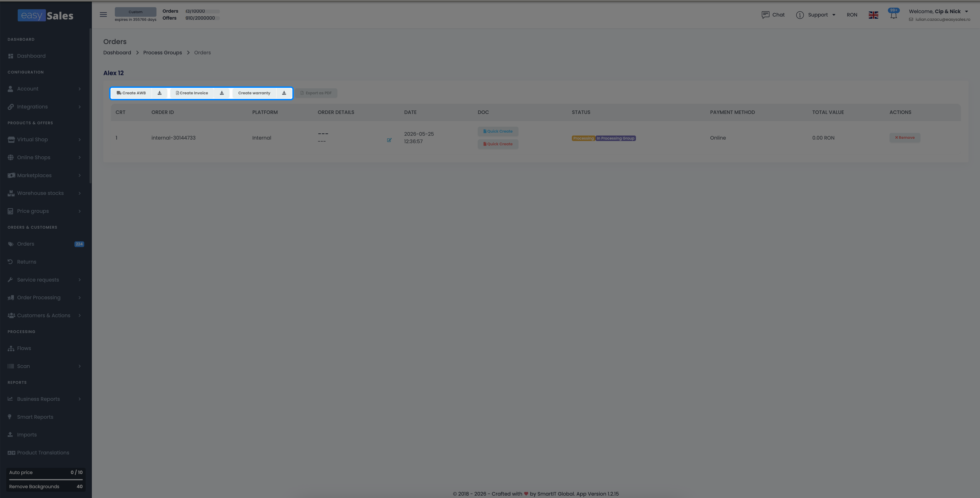
Task: Expand the Marketplaces chevron
Action: click(x=79, y=175)
